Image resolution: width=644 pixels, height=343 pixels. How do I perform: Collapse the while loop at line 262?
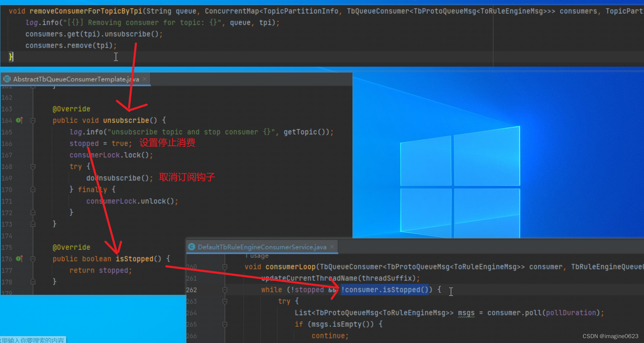click(x=225, y=290)
